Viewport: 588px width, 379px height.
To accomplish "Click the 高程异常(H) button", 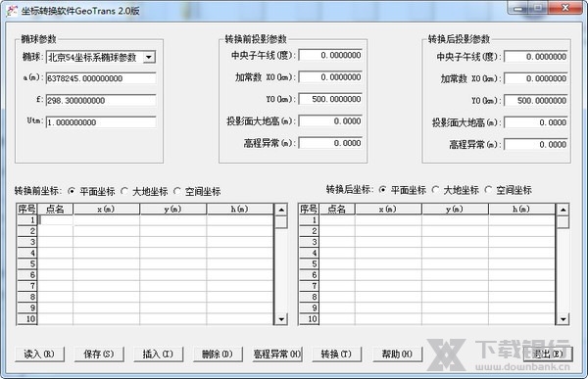I will [x=277, y=355].
